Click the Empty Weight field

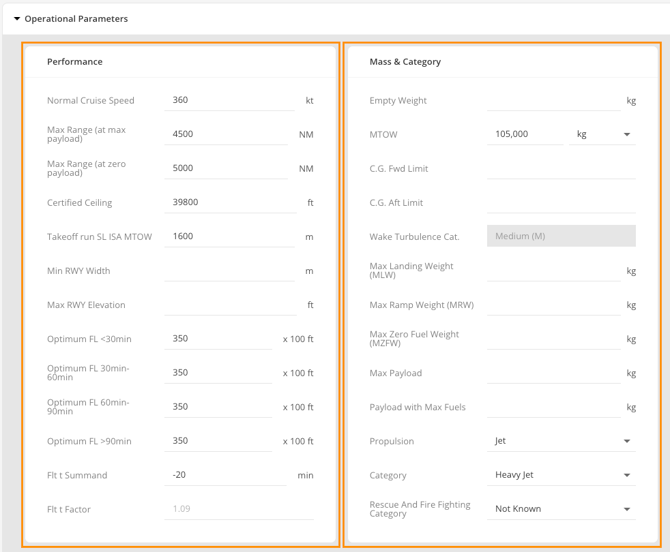pos(553,100)
